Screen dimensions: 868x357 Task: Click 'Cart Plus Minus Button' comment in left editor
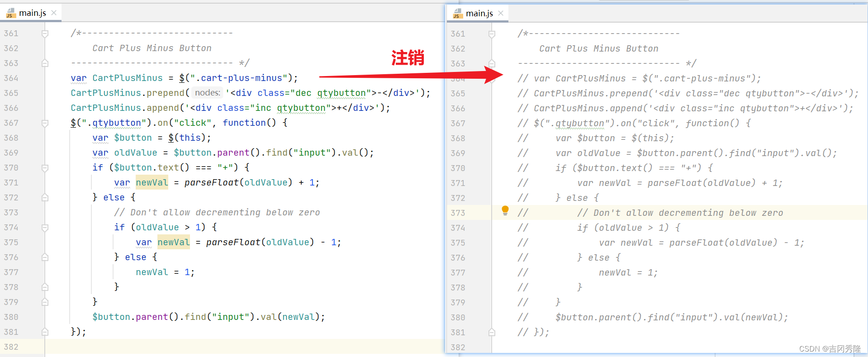pyautogui.click(x=152, y=48)
